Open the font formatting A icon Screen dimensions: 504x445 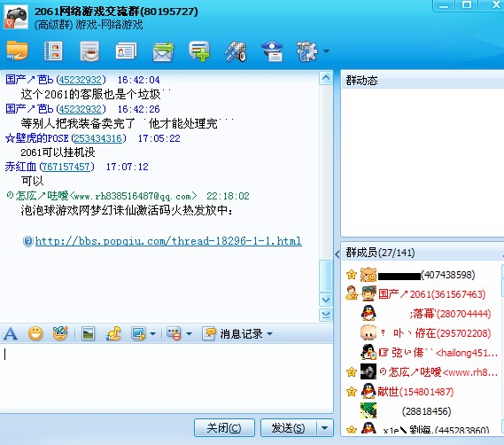11,333
